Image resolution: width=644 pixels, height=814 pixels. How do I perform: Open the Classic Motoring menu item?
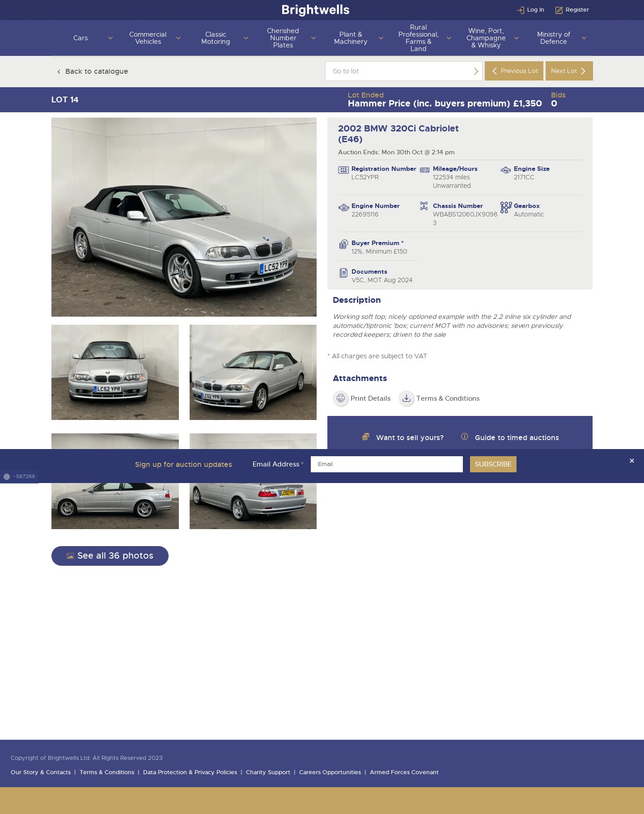[216, 38]
